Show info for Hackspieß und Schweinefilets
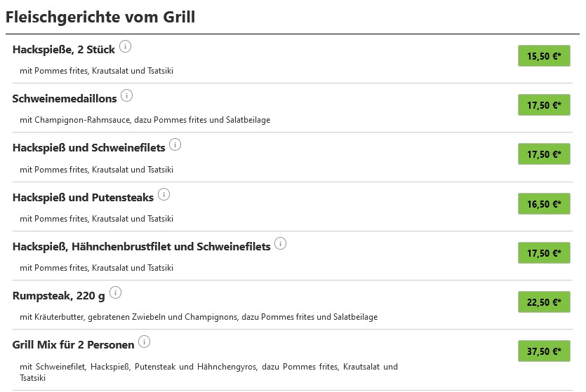This screenshot has height=392, width=586. click(175, 144)
